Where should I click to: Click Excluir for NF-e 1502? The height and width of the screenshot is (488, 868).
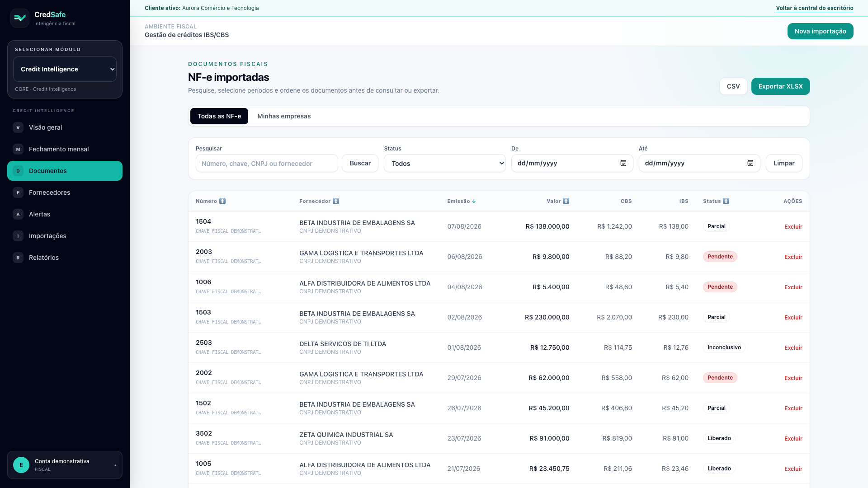(793, 408)
